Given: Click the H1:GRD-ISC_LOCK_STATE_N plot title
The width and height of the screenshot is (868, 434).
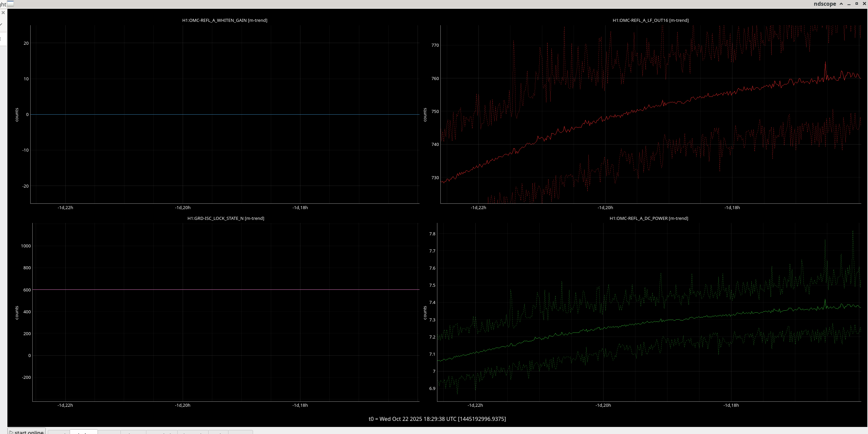Looking at the screenshot, I should click(x=226, y=218).
